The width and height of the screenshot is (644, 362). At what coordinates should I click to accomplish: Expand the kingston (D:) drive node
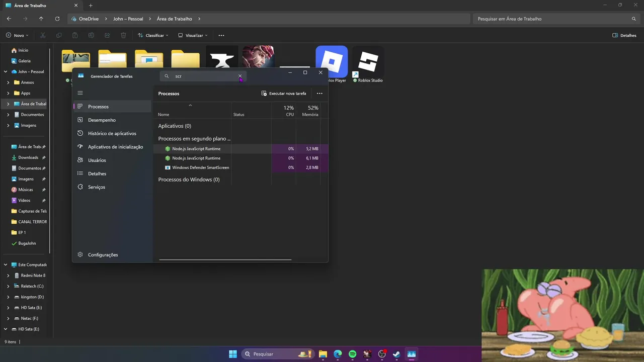8,297
